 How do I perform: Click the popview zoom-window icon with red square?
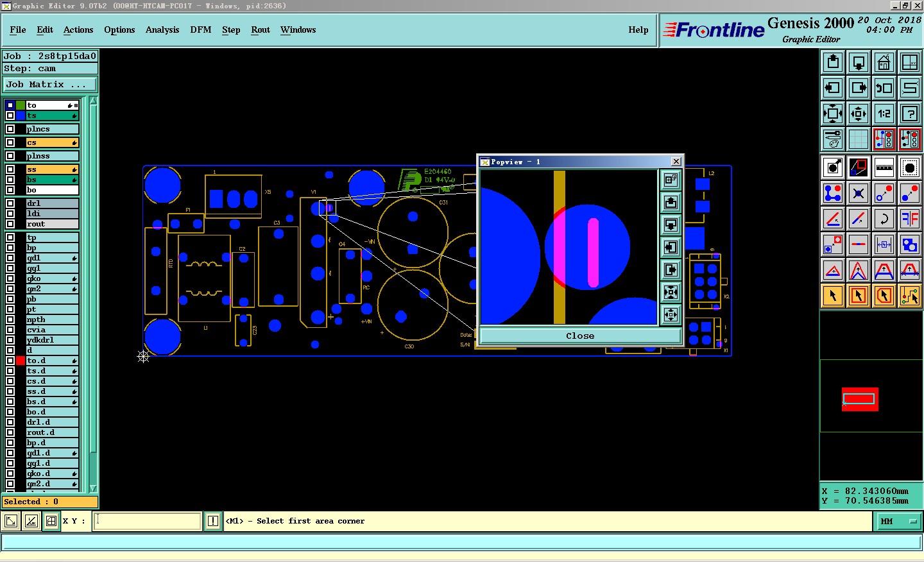point(859,167)
